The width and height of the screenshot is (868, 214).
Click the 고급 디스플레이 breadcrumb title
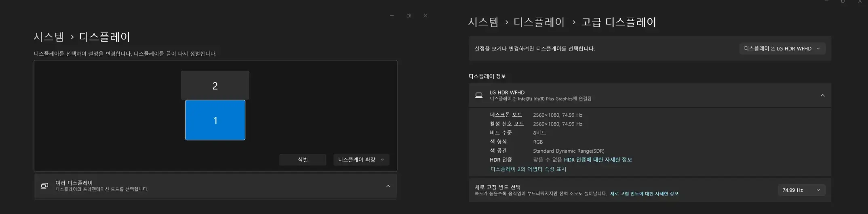pyautogui.click(x=619, y=22)
